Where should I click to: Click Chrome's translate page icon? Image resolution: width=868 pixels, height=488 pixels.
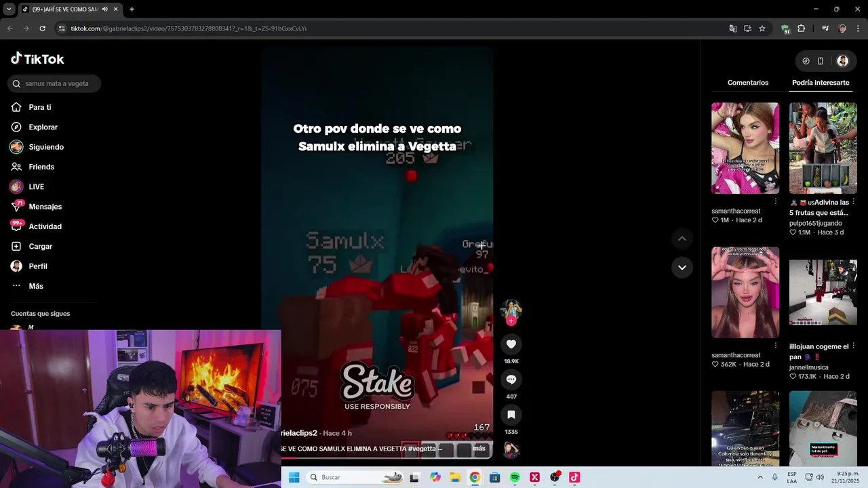[x=733, y=28]
